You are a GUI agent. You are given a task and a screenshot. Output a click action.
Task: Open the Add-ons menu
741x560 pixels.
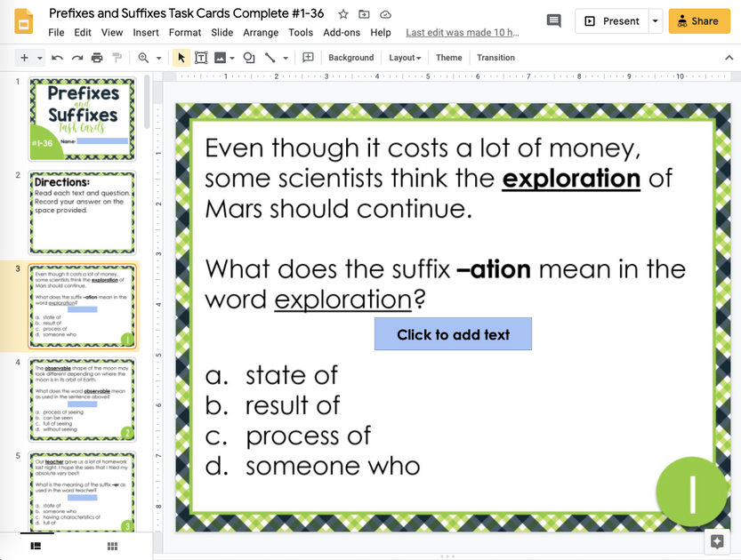(342, 33)
